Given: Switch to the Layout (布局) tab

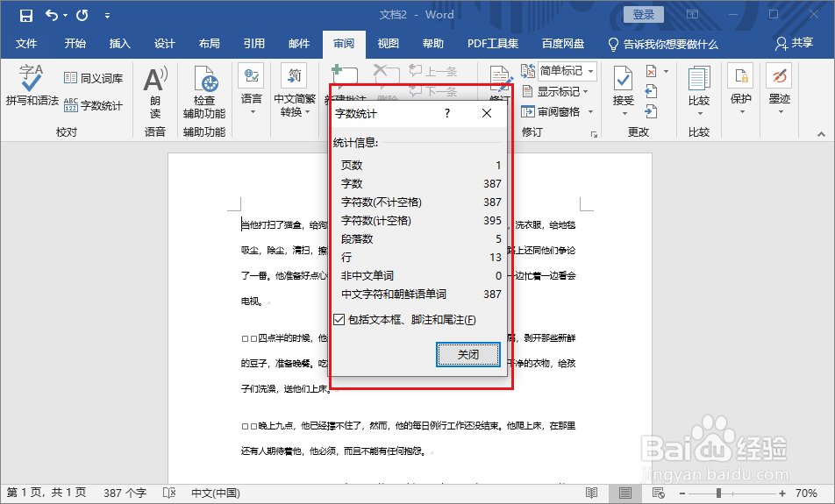Looking at the screenshot, I should tap(210, 44).
